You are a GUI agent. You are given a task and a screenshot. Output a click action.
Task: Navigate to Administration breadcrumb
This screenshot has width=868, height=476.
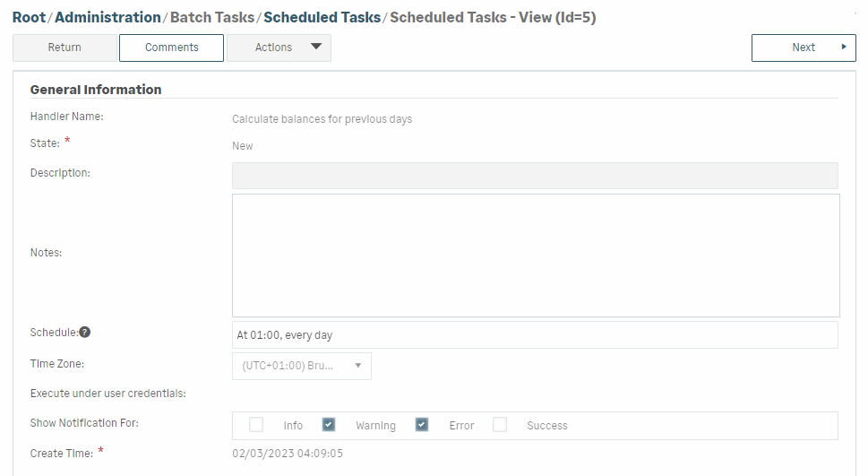tap(107, 17)
